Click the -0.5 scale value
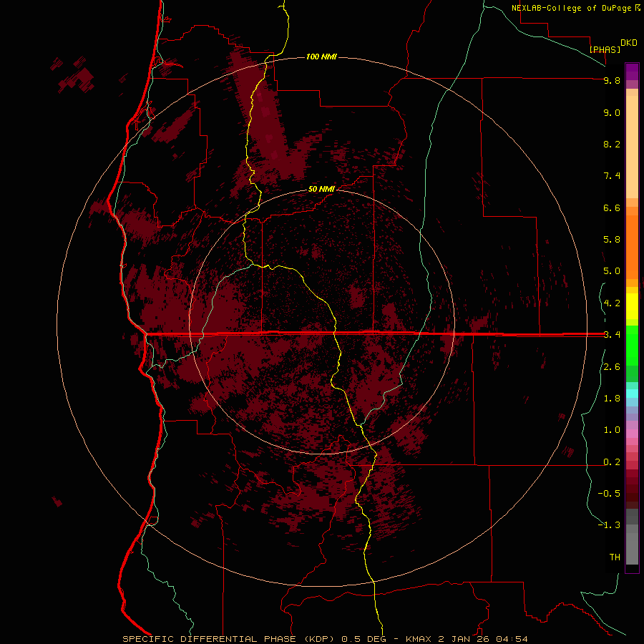The width and height of the screenshot is (644, 644). [x=609, y=494]
